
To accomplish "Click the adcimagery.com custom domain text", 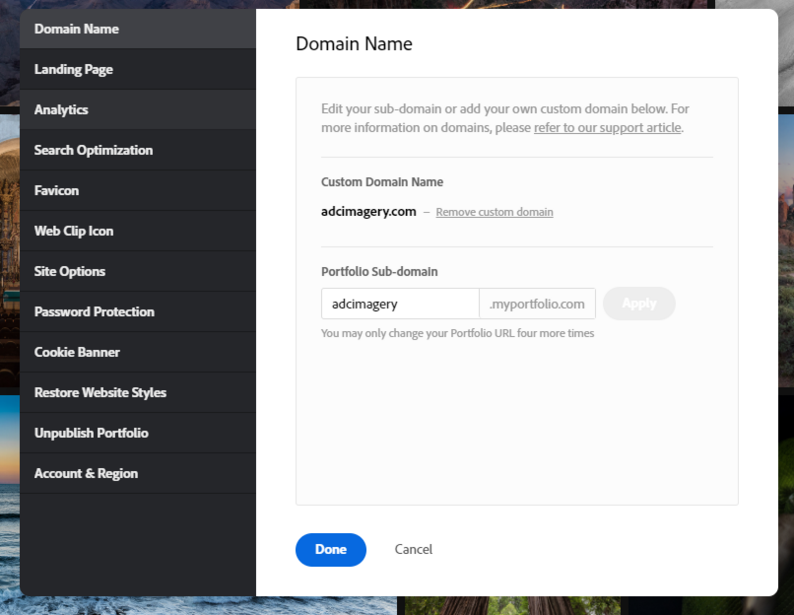I will 369,212.
